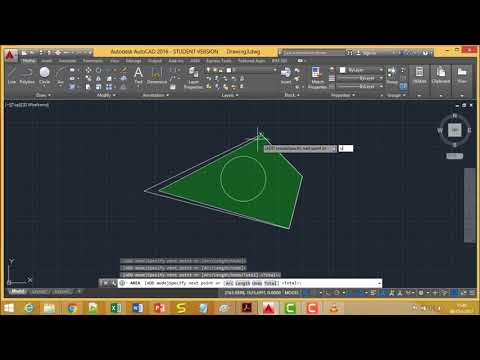Click the Rectangle tool in Draw panel
Image resolution: width=480 pixels, height=360 pixels.
coord(72,70)
